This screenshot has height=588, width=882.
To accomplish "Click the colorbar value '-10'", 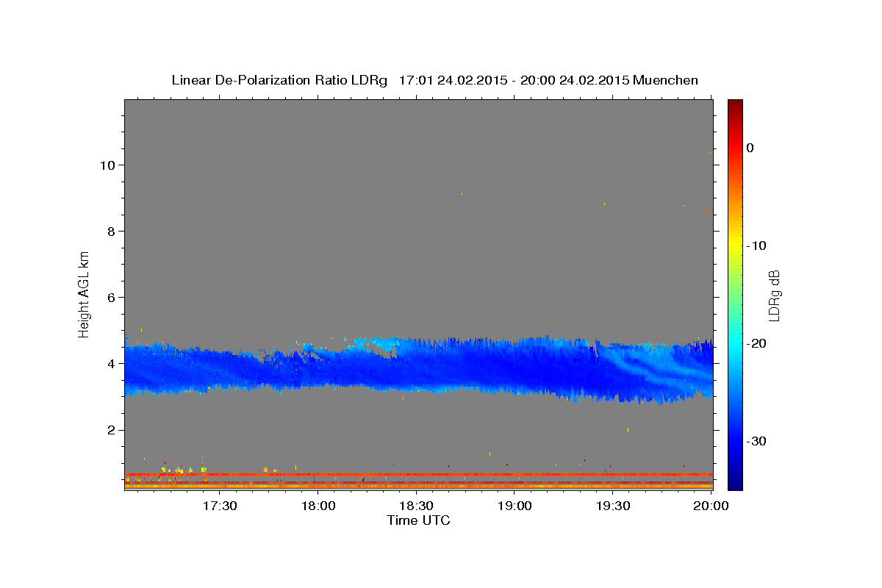I will (x=757, y=245).
